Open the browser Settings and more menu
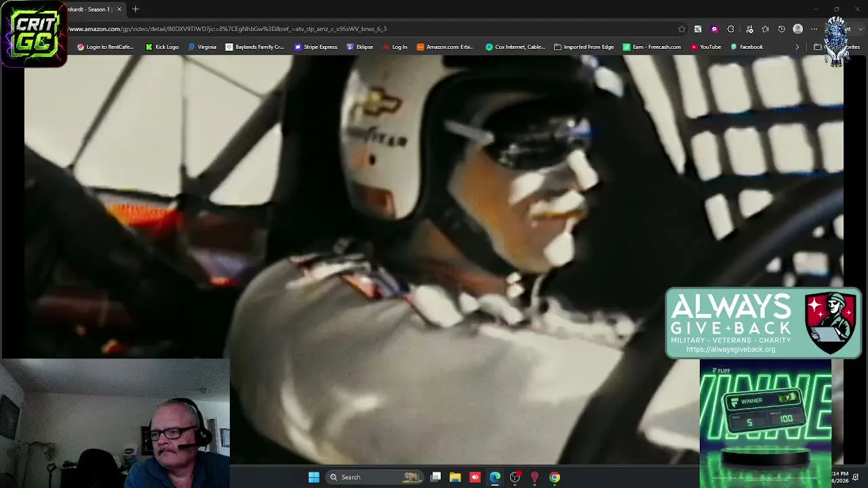The width and height of the screenshot is (868, 488). click(x=814, y=29)
